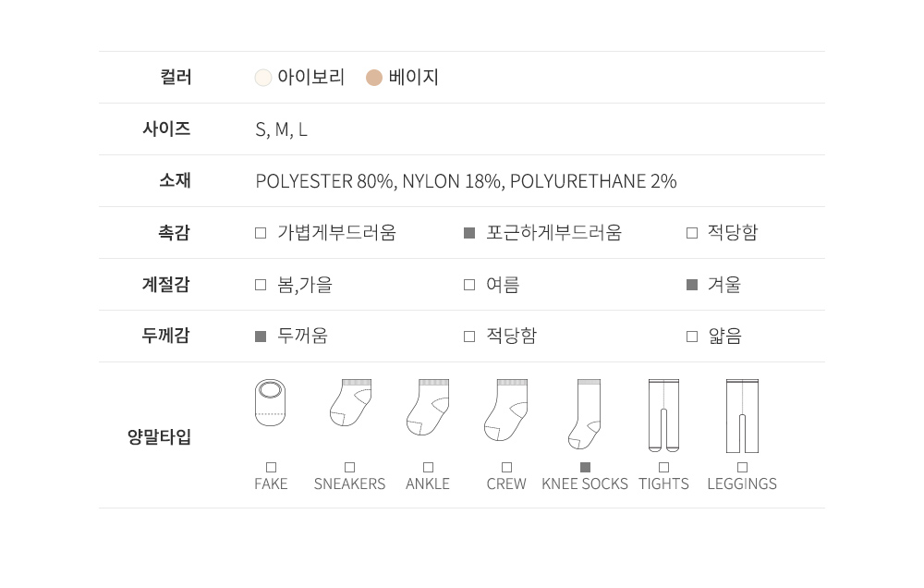Check the 얇음 thickness option
Screen dimensions: 924x588
692,337
